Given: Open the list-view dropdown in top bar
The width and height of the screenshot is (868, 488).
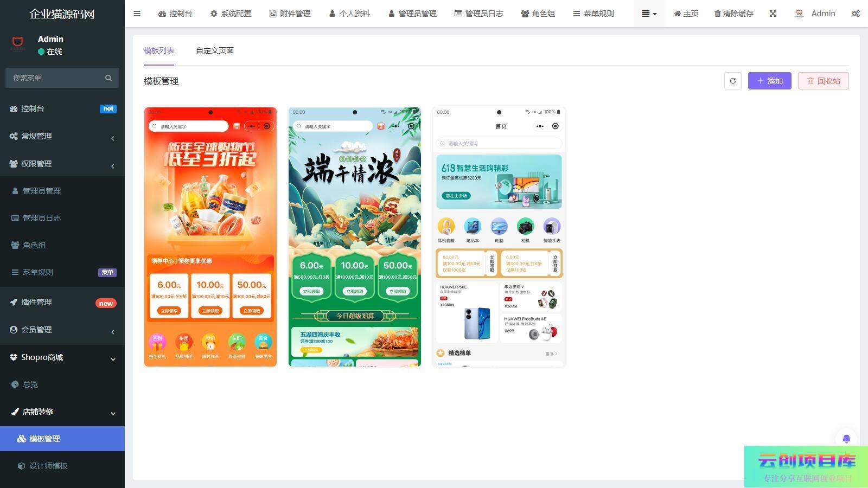Looking at the screenshot, I should pos(649,14).
